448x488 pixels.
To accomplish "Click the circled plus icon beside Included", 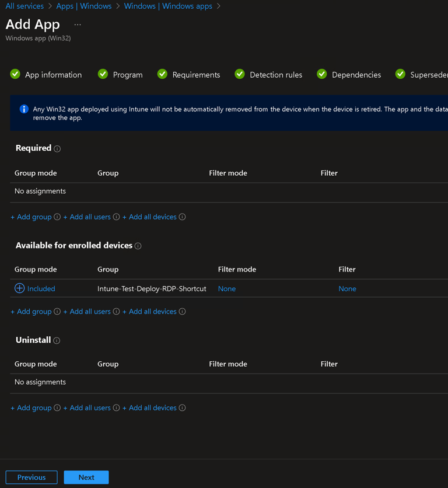I will (x=19, y=288).
